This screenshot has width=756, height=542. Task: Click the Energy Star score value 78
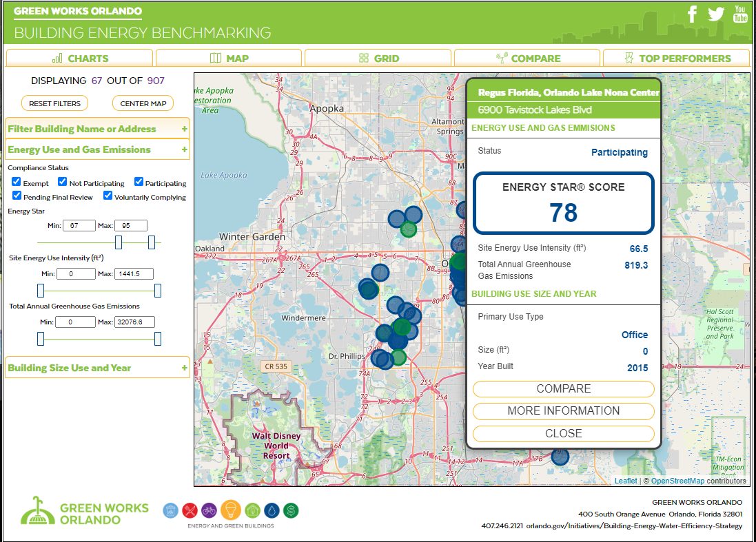point(563,213)
